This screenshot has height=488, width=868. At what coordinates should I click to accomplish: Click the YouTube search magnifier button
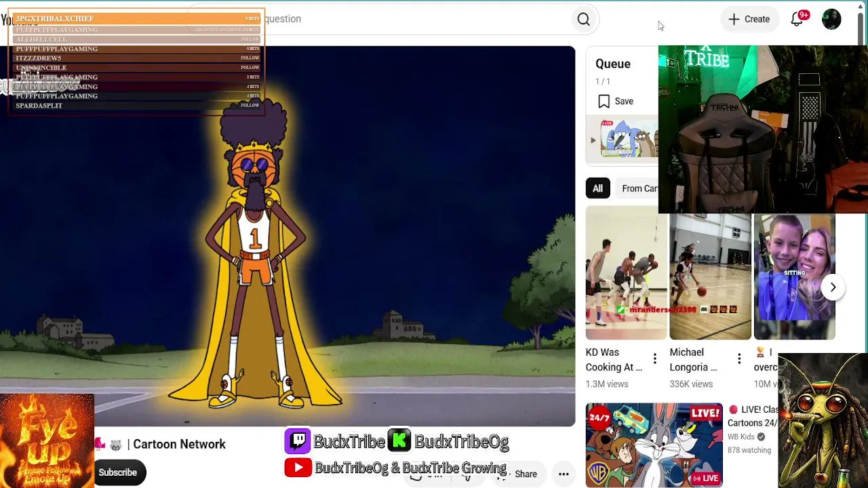coord(583,20)
